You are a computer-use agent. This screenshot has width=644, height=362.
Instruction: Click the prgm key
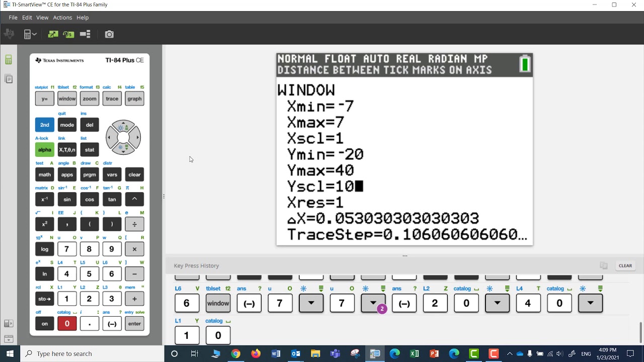pos(90,174)
